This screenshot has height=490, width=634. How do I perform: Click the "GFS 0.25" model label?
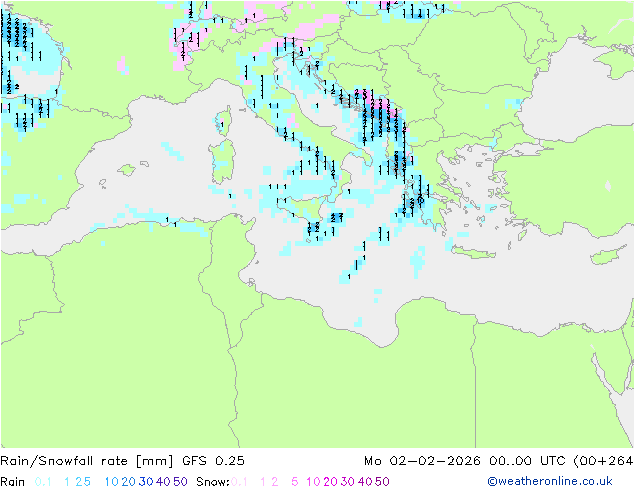(x=213, y=461)
